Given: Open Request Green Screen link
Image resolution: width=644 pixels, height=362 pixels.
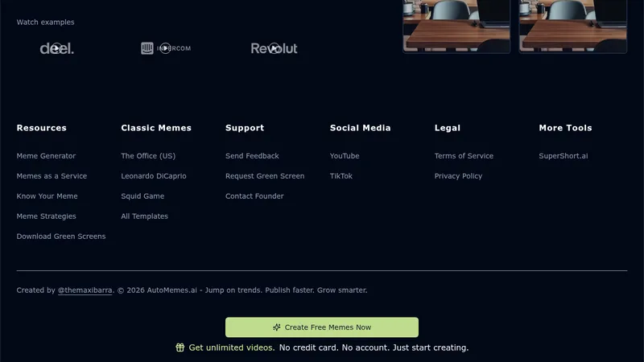Looking at the screenshot, I should (x=265, y=176).
